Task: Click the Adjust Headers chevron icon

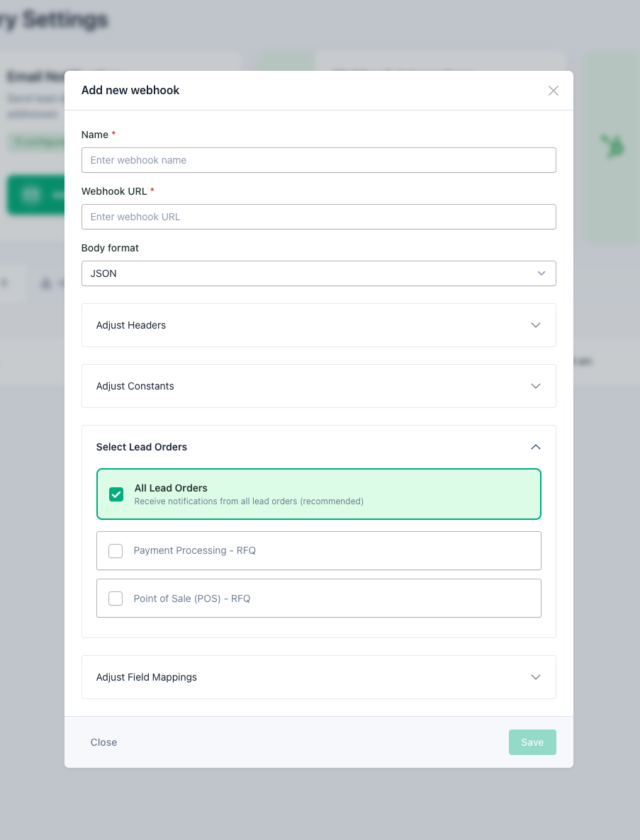Action: (x=536, y=325)
